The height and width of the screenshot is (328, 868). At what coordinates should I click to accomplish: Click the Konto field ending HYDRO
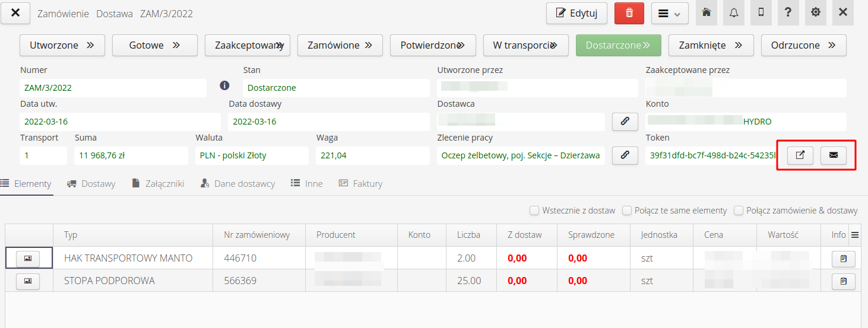pos(746,122)
